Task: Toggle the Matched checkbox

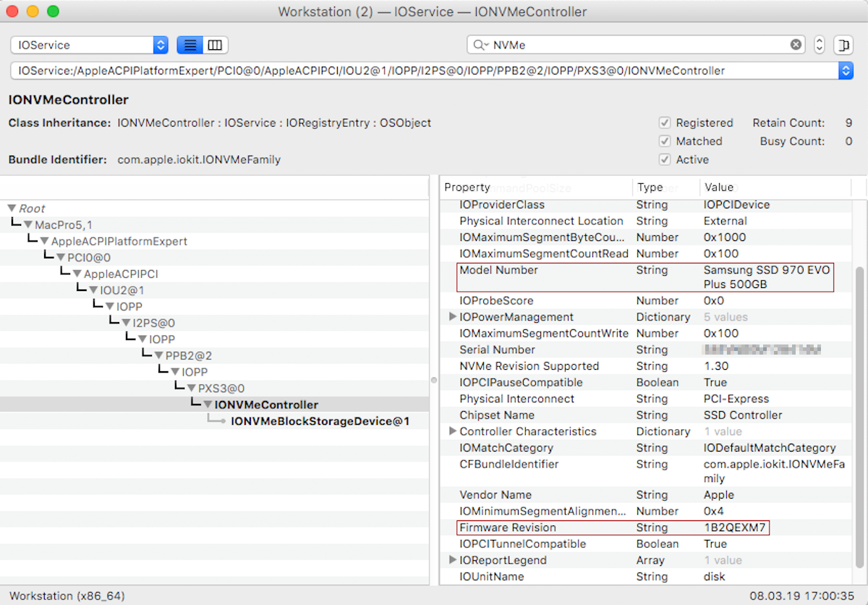Action: 665,141
